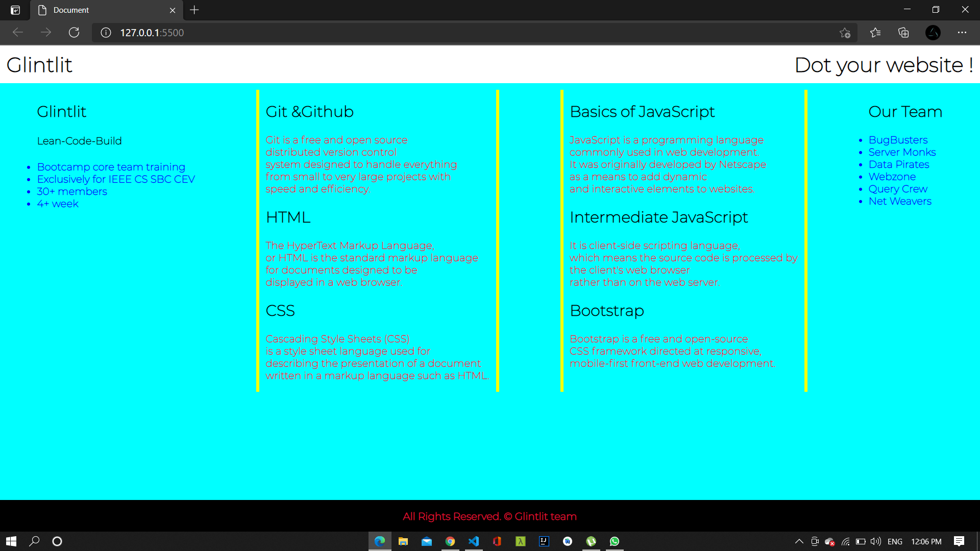Open the Bootcamp core team training link
980x551 pixels.
click(111, 167)
